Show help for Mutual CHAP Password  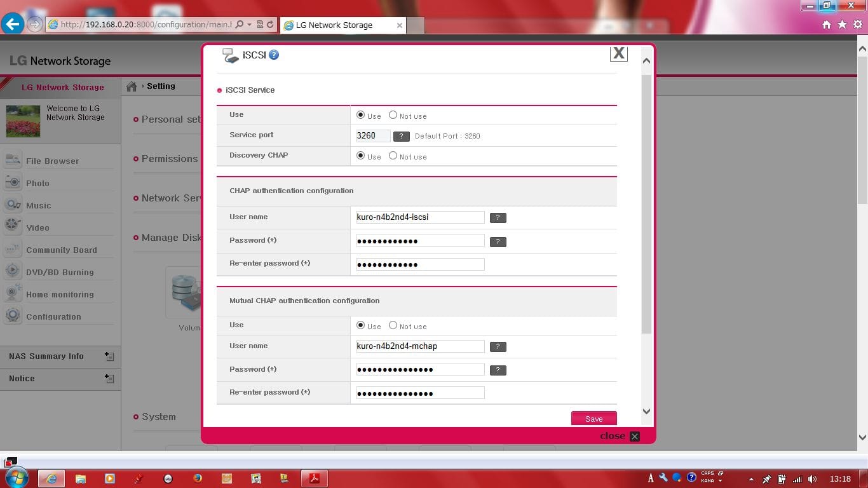[498, 370]
